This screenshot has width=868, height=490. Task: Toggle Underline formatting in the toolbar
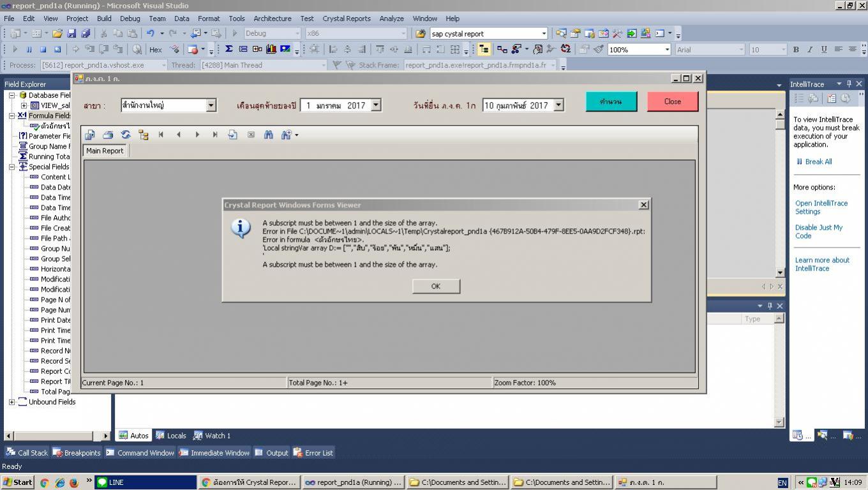[824, 49]
